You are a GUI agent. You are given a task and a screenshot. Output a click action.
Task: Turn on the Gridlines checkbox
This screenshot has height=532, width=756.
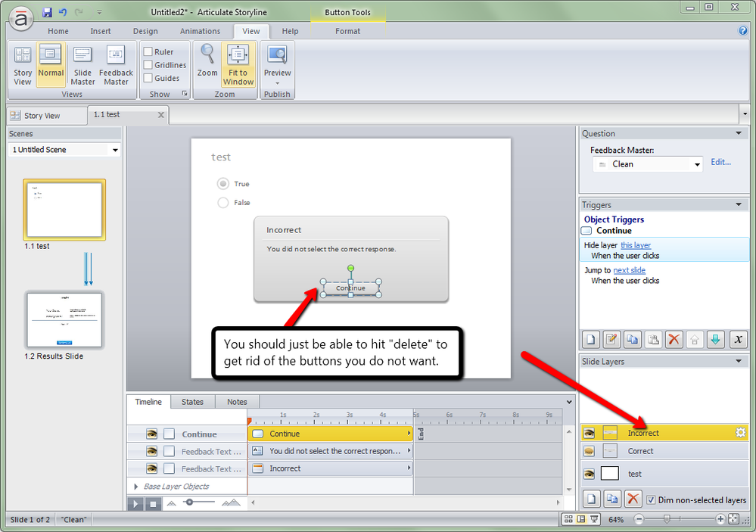click(x=148, y=65)
